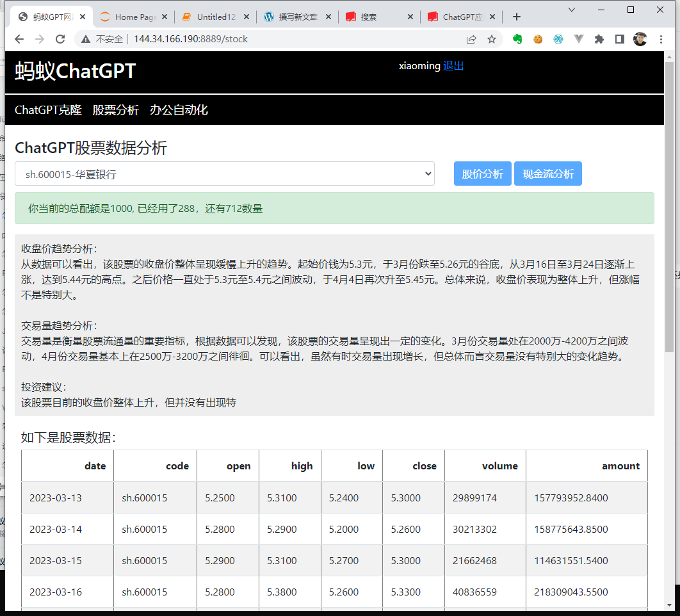The image size is (680, 616).
Task: Open the Extensions puzzle icon
Action: coord(599,39)
